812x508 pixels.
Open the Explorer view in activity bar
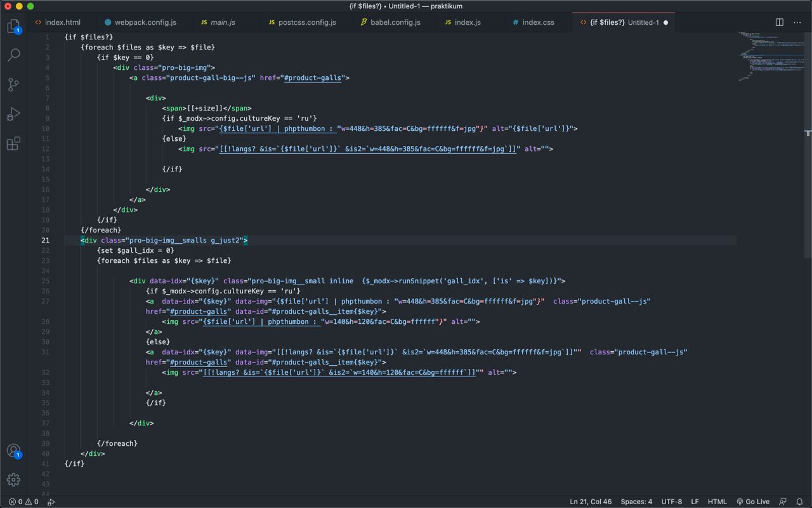pyautogui.click(x=14, y=26)
